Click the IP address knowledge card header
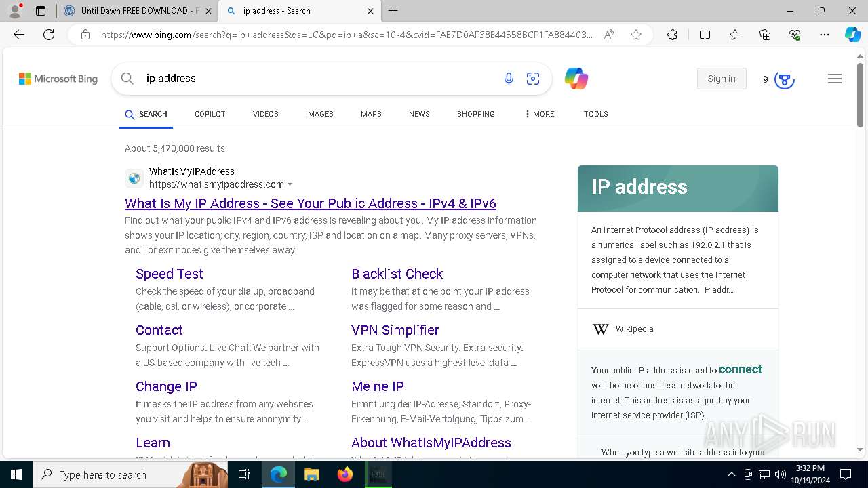This screenshot has height=488, width=868. 678,188
